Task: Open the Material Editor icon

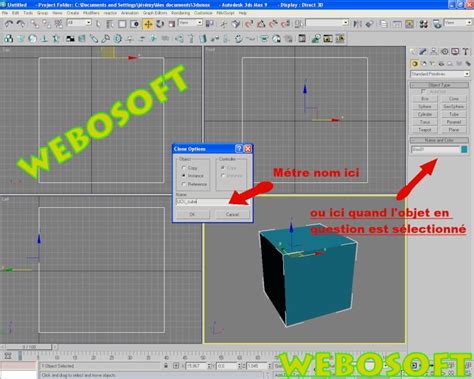Action: coord(424,24)
